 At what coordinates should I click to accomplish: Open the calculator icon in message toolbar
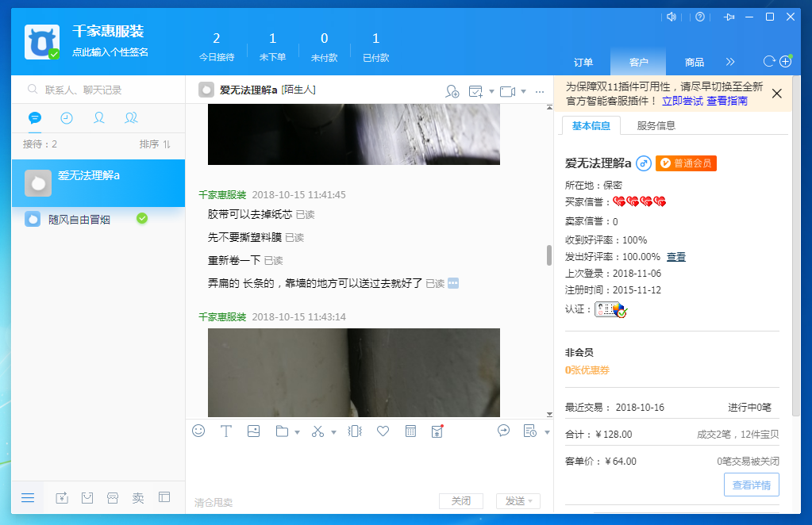[410, 431]
